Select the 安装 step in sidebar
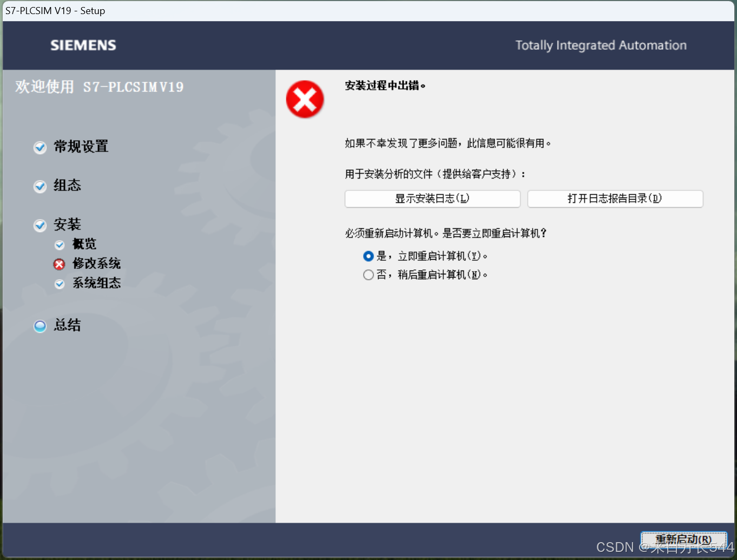 [x=68, y=225]
